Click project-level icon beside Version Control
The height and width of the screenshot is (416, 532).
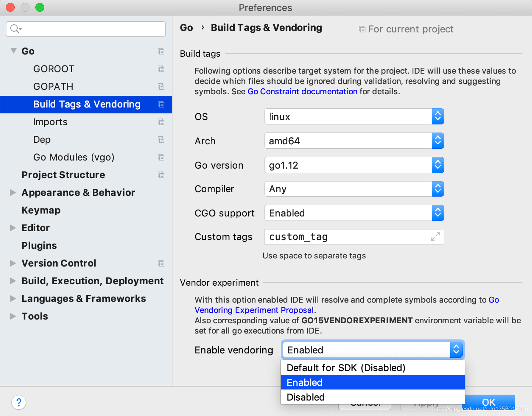coord(161,263)
